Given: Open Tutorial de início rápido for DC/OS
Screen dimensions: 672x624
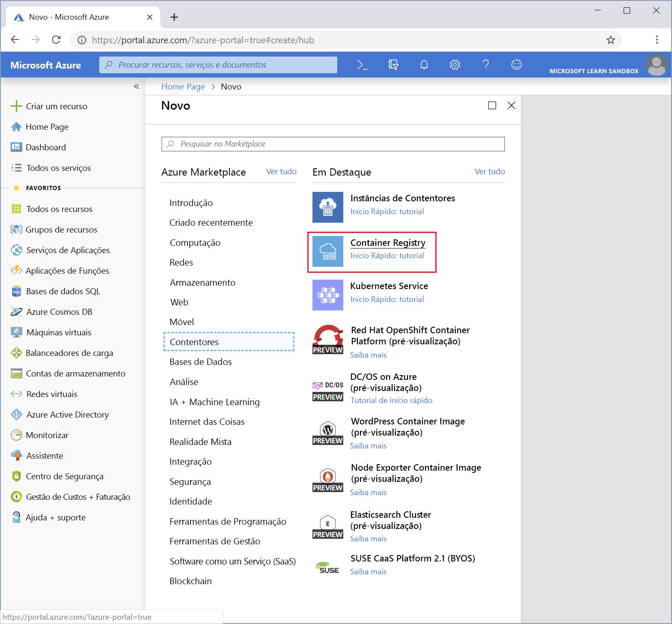Looking at the screenshot, I should click(391, 400).
